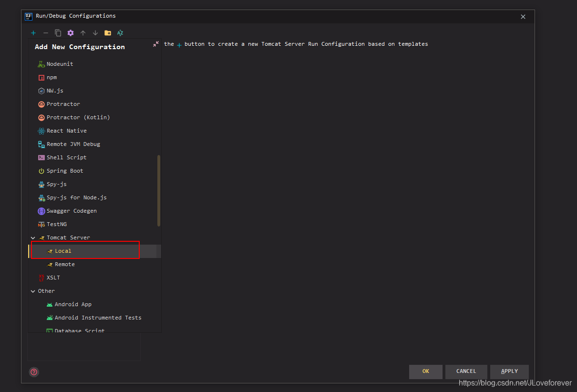Screen dimensions: 577x392
Task: Select Swagger Codegen entry
Action: (94, 211)
